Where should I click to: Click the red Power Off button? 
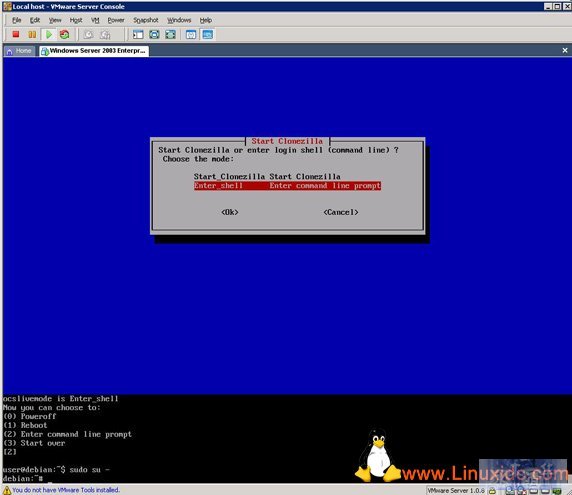click(x=16, y=34)
